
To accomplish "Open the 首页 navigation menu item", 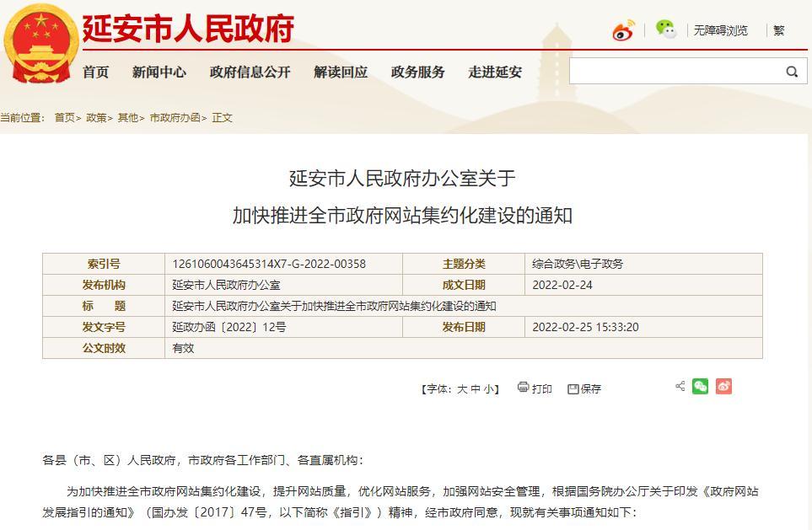I will 95,72.
